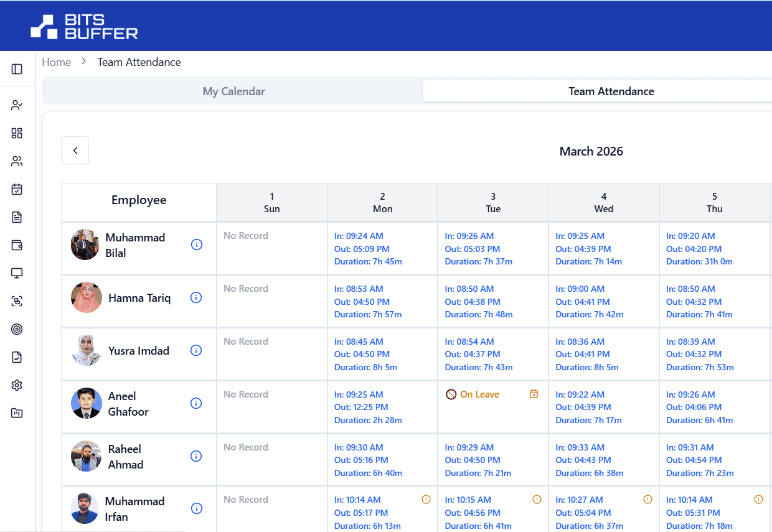Click info icon next to Muhammad Irfan

click(196, 508)
